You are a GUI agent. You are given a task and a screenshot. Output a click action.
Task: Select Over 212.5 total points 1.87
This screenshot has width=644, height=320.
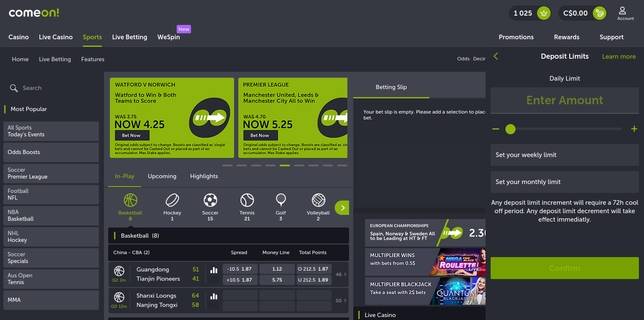[x=314, y=269]
